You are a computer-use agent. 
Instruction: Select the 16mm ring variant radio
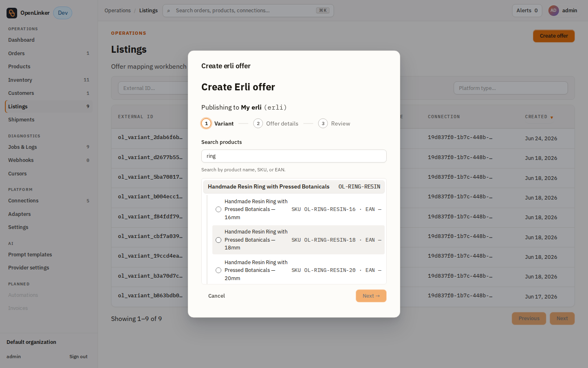click(218, 209)
